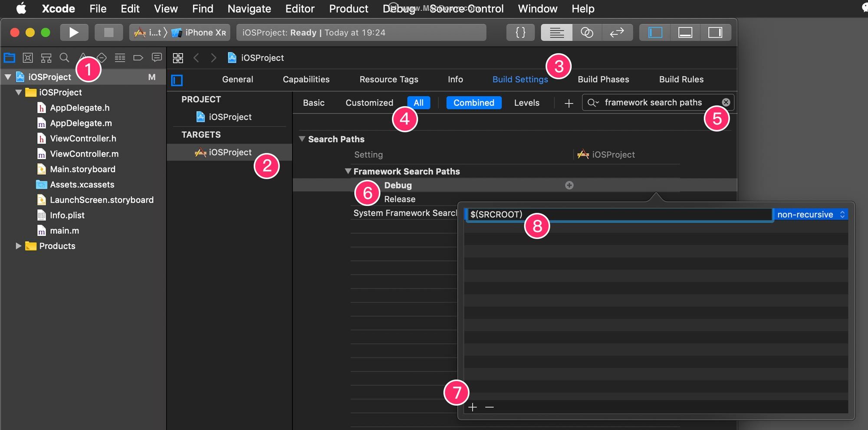Screen dimensions: 868x430
Task: Open the scheme selector
Action: 148,33
